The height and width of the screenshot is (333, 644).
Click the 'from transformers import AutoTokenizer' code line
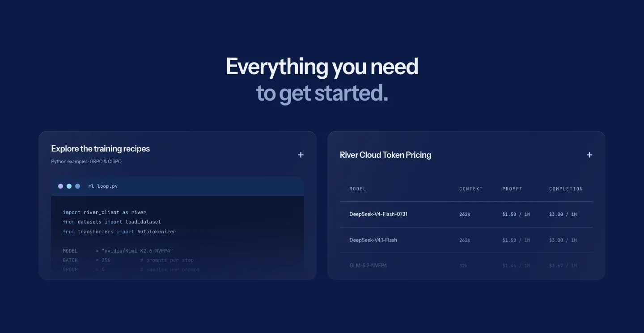[x=119, y=232]
